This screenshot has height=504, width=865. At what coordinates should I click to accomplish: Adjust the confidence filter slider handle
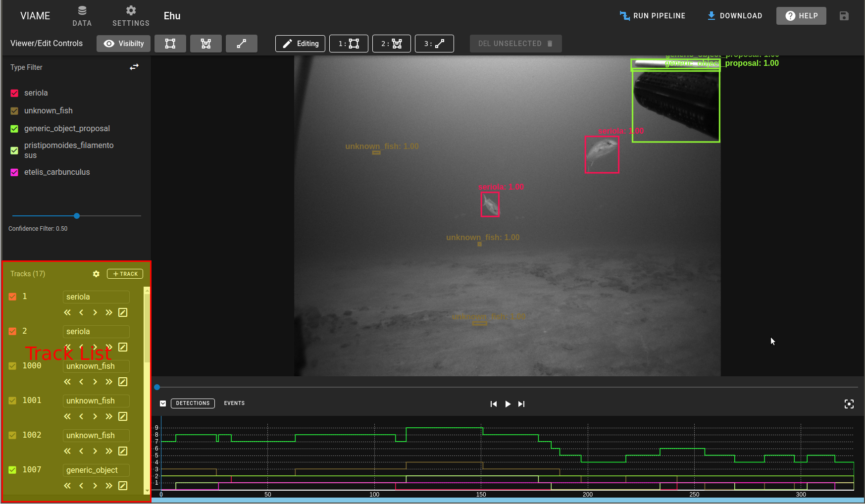[x=77, y=216]
